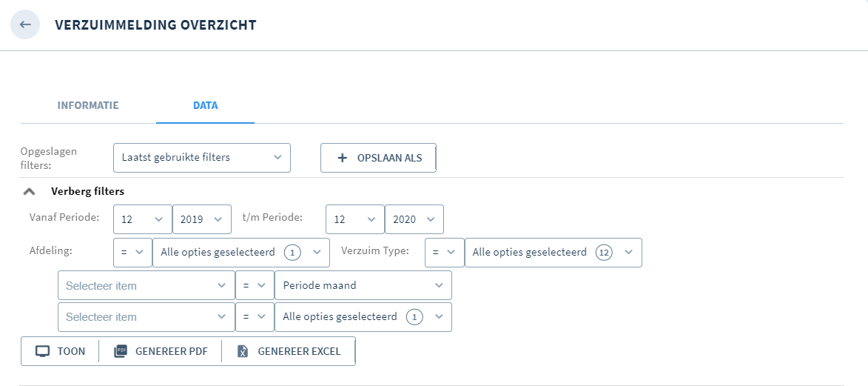Select the Data tab
Viewport: 868px width, 386px height.
coord(206,105)
